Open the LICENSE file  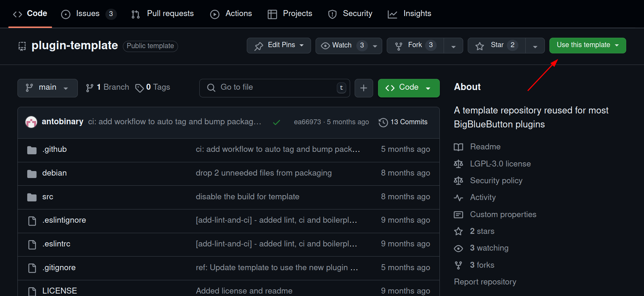tap(60, 291)
